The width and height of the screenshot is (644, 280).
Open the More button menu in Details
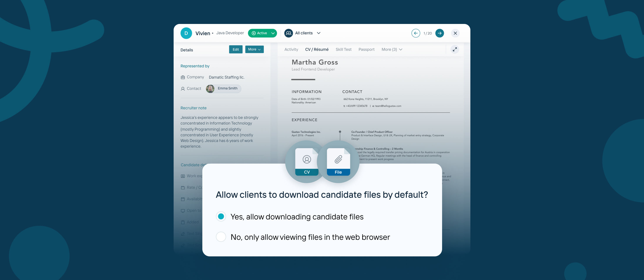(x=254, y=49)
